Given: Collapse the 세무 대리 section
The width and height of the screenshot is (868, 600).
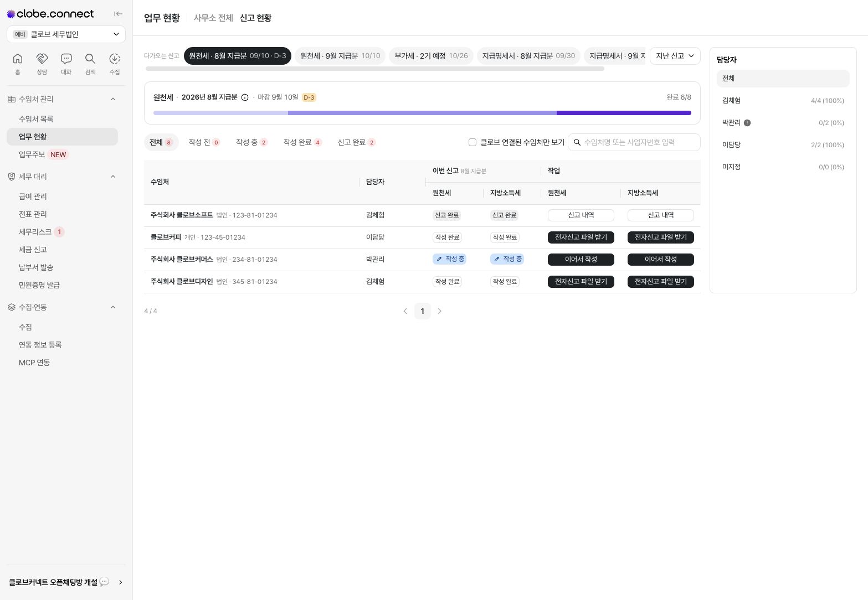Looking at the screenshot, I should (113, 177).
